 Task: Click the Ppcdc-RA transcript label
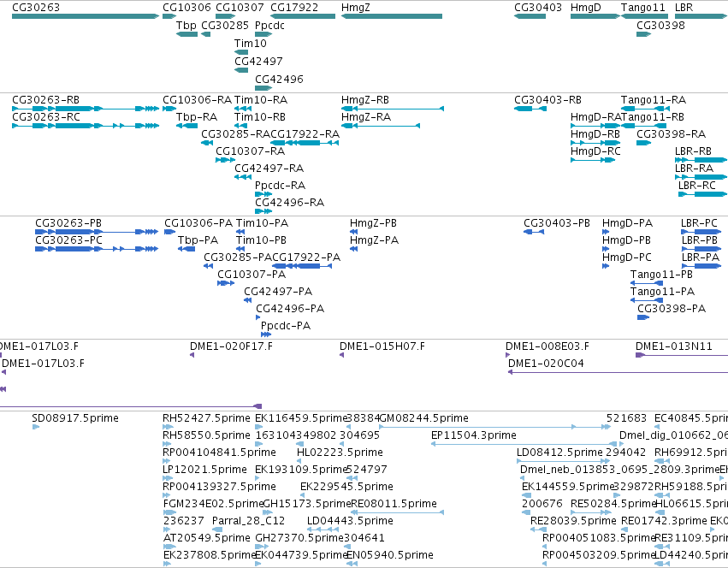(280, 186)
